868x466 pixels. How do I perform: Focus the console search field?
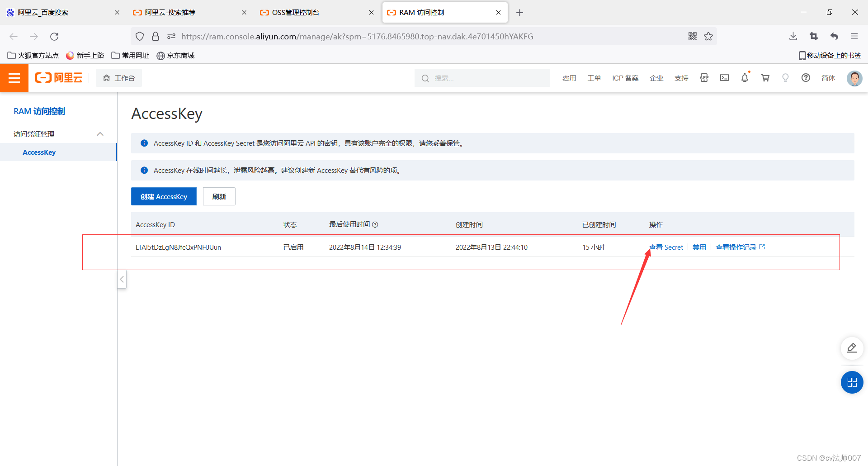click(x=482, y=78)
